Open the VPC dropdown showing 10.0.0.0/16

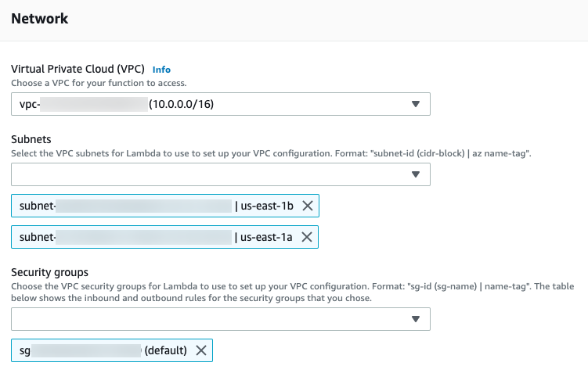click(221, 104)
